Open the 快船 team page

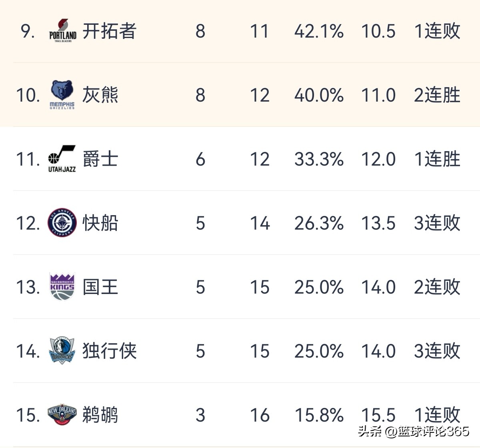pos(100,223)
